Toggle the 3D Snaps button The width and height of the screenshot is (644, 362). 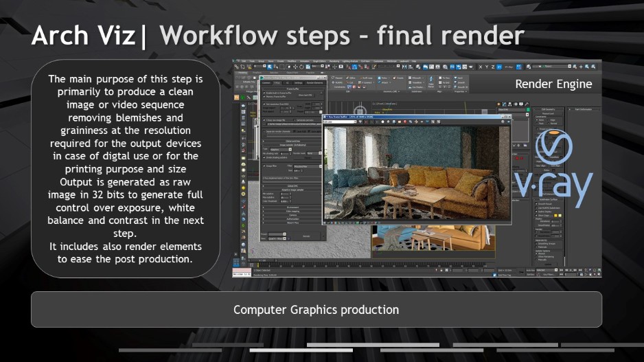coord(347,67)
